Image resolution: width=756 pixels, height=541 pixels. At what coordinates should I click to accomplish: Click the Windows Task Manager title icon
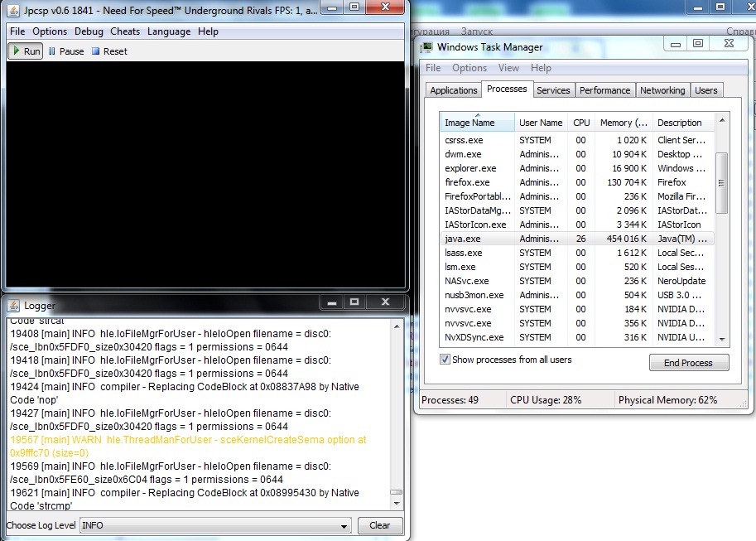[426, 47]
